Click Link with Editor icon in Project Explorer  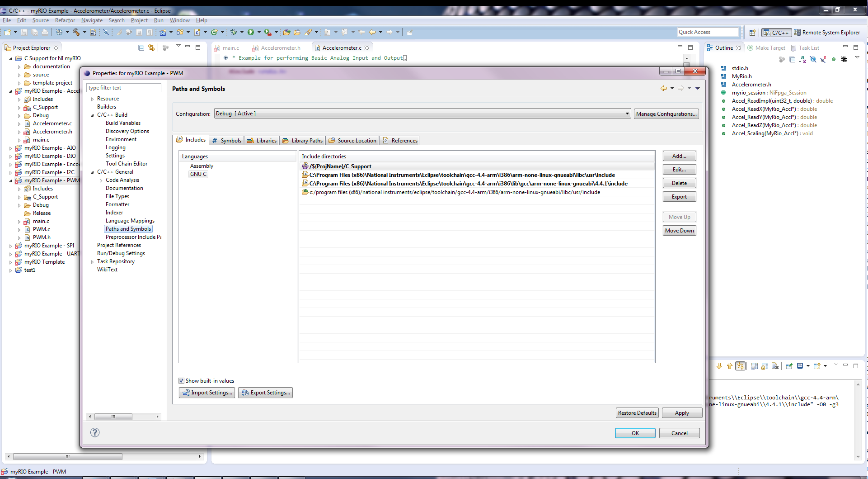[151, 47]
